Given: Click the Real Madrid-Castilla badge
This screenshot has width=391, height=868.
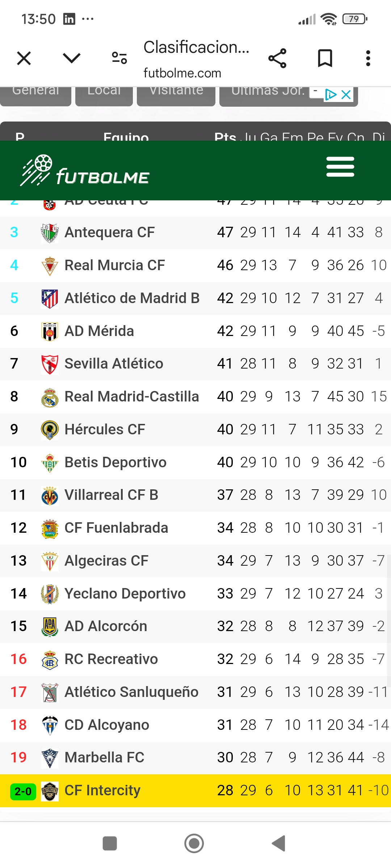Looking at the screenshot, I should 50,397.
